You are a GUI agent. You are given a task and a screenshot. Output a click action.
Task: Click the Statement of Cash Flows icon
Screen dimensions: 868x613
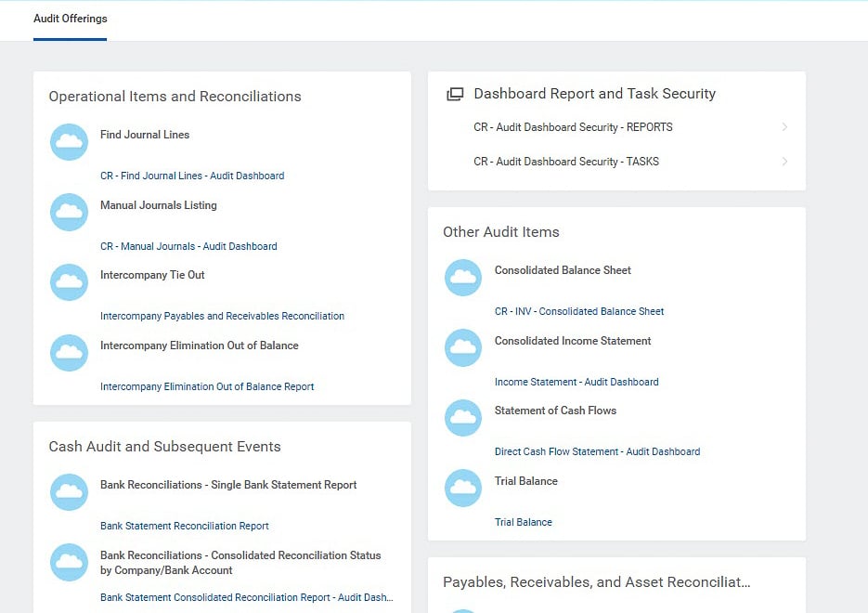pyautogui.click(x=462, y=418)
